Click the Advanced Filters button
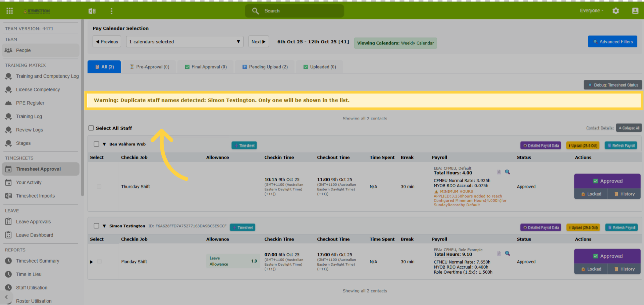This screenshot has height=305, width=644. pyautogui.click(x=613, y=42)
